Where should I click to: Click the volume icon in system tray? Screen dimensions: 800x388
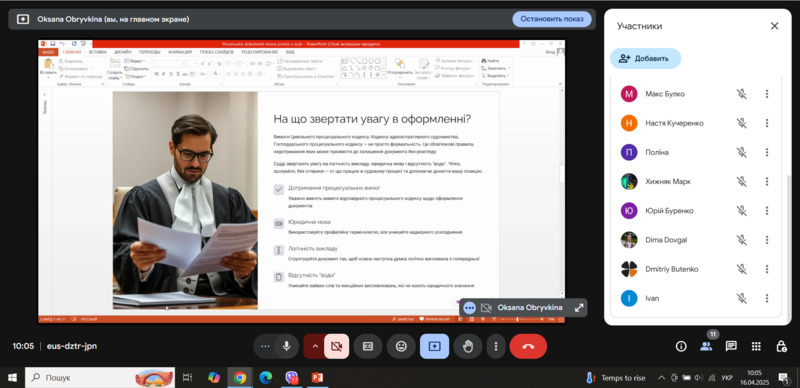(x=699, y=378)
